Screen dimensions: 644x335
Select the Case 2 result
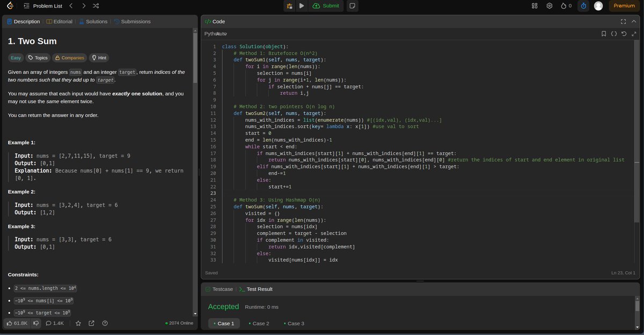[259, 323]
